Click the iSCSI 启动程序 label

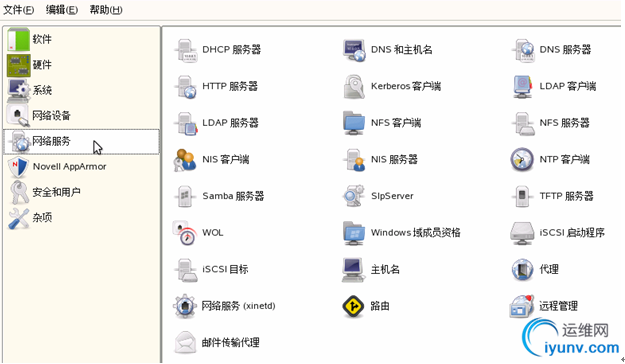coord(572,233)
